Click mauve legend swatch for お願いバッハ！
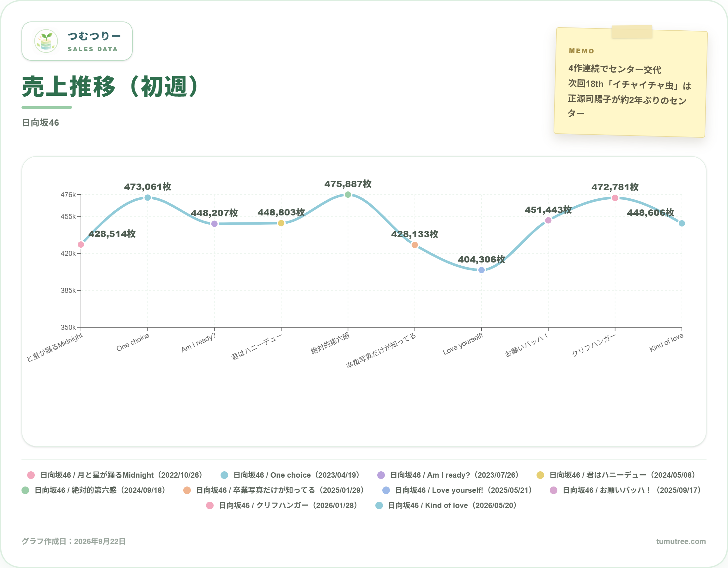728x568 pixels. coord(554,490)
